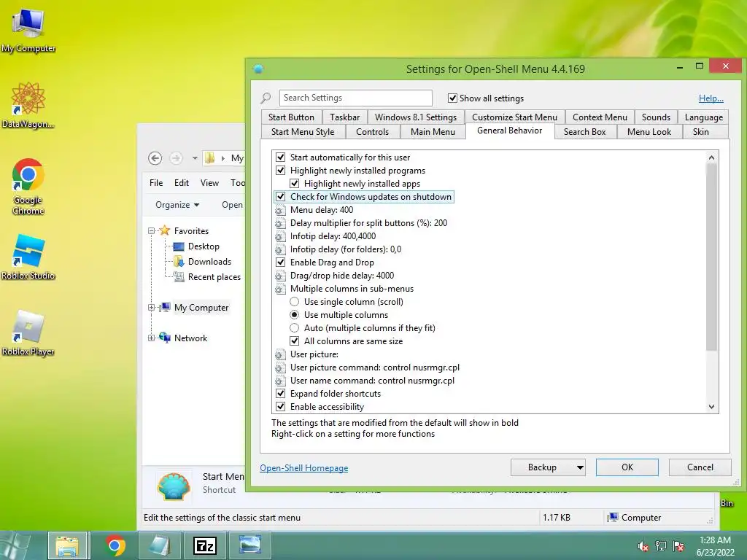Open the View menu in Explorer
Image resolution: width=747 pixels, height=560 pixels.
(x=209, y=183)
